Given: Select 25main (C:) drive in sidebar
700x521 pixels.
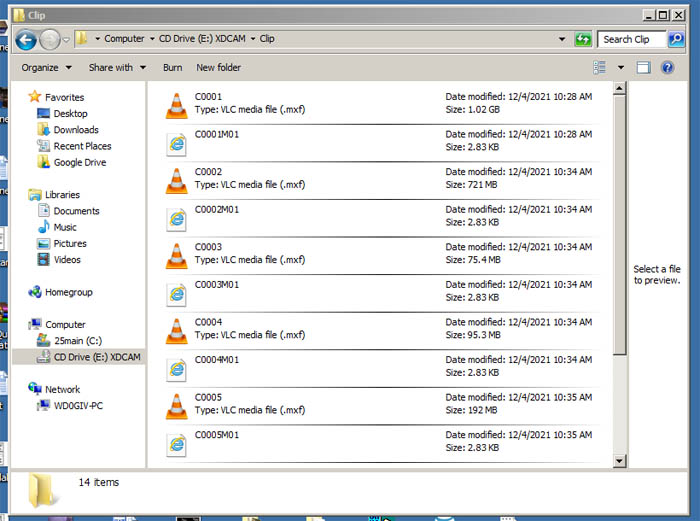Looking at the screenshot, I should (77, 341).
